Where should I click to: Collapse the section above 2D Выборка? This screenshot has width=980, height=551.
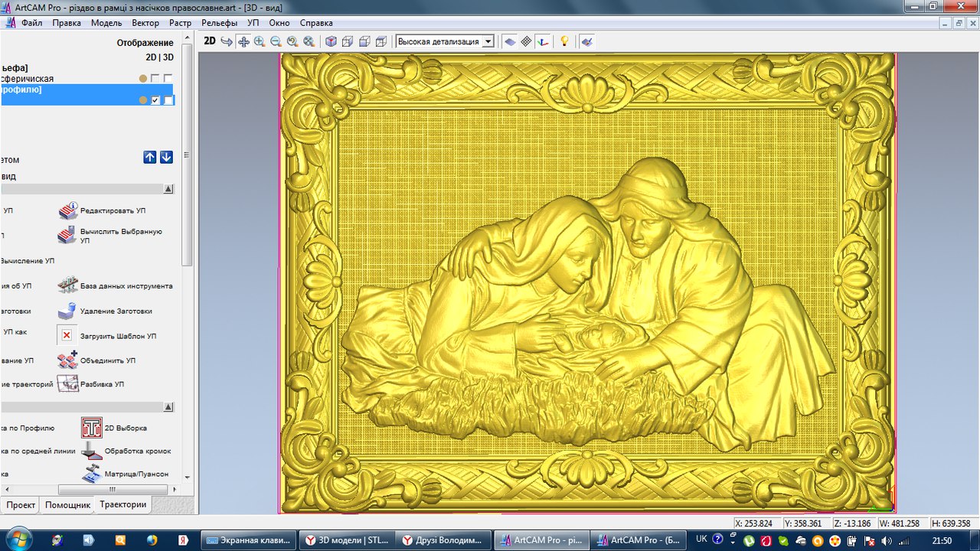(168, 407)
